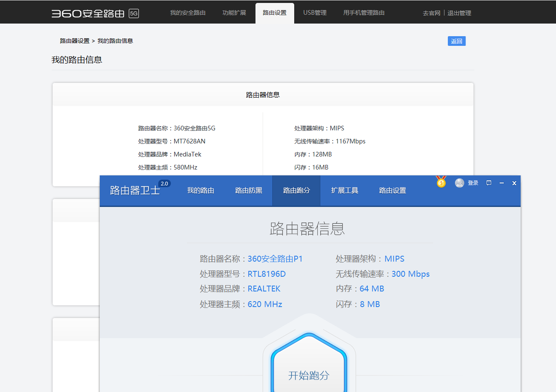Image resolution: width=556 pixels, height=392 pixels.
Task: Click processor brand value REALTEK
Action: click(264, 289)
